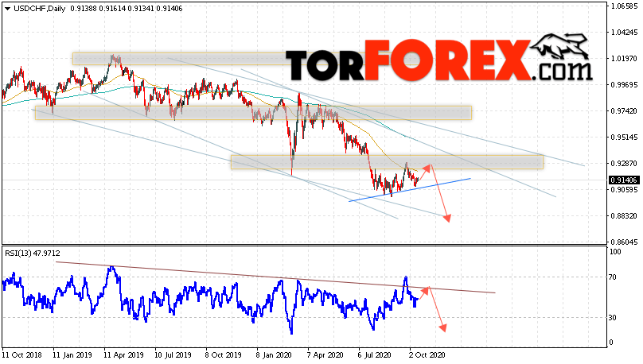Click price axis label 0.88320
This screenshot has width=643, height=364.
point(624,216)
